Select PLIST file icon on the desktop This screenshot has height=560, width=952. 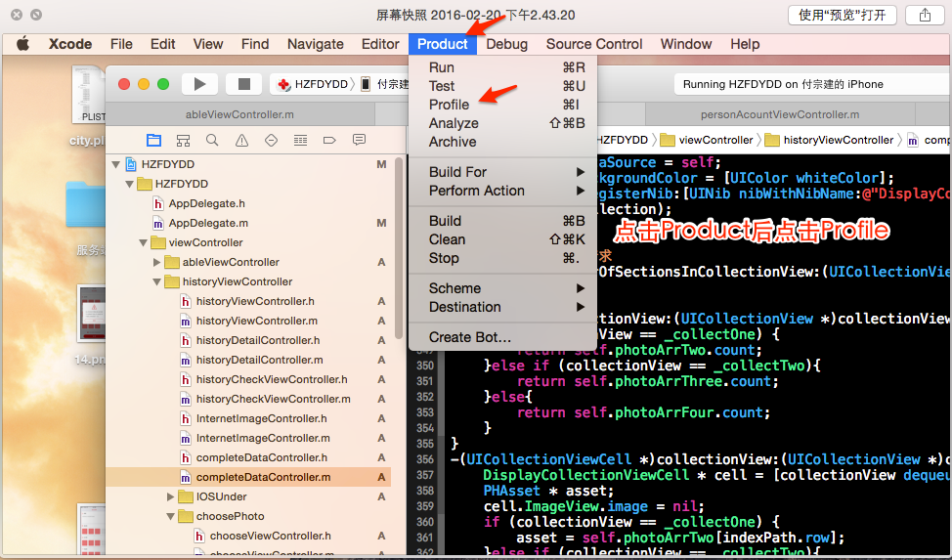click(x=90, y=94)
